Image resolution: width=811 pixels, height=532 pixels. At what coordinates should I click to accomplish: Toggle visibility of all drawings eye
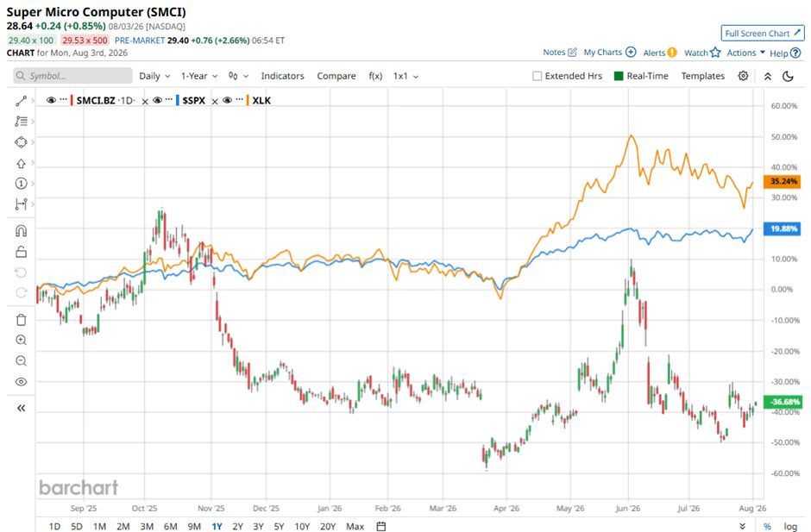[x=21, y=382]
